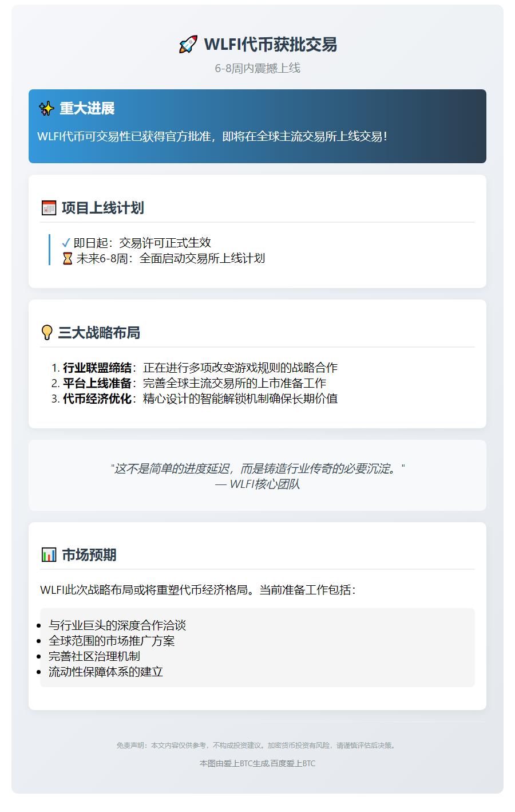The width and height of the screenshot is (515, 812).
Task: Click list item 代币经济优化
Action: coord(200,399)
